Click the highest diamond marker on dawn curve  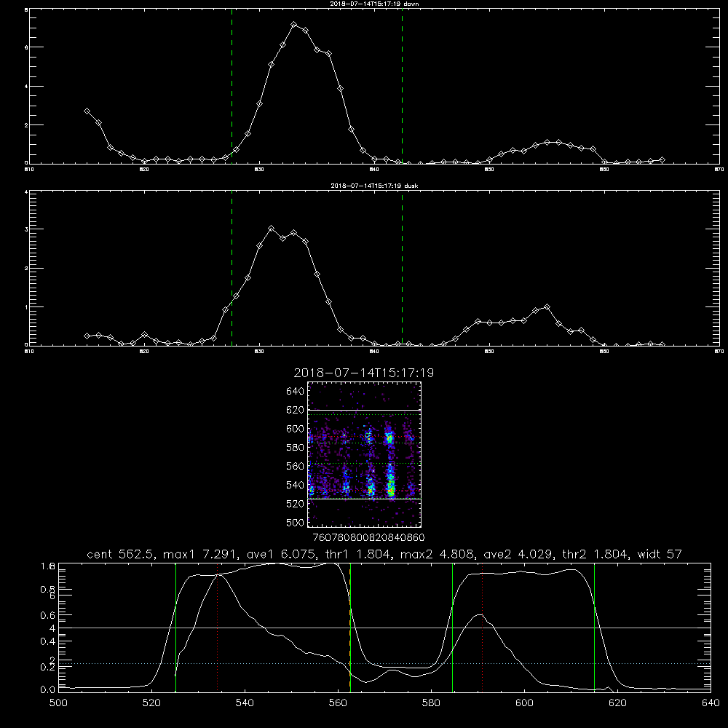coord(294,24)
